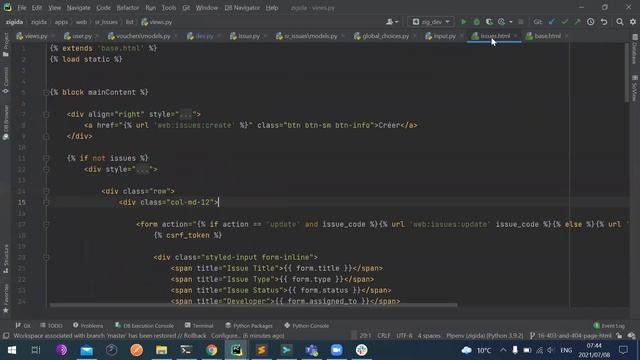Show Git history with the clock icon
The image size is (640, 360).
click(x=591, y=22)
